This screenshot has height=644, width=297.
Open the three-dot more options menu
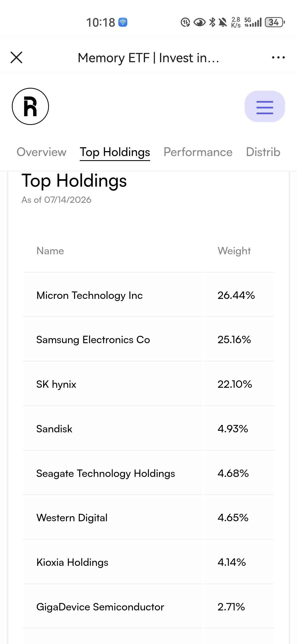tap(278, 58)
